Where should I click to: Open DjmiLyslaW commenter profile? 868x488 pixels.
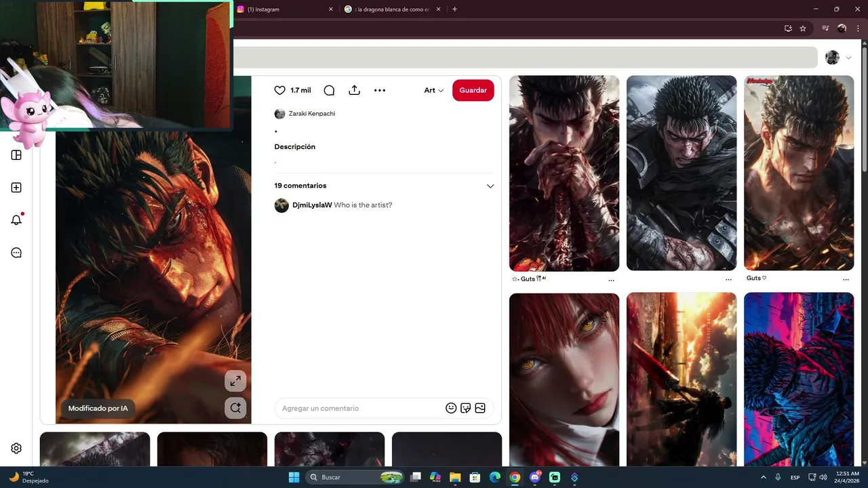(312, 205)
